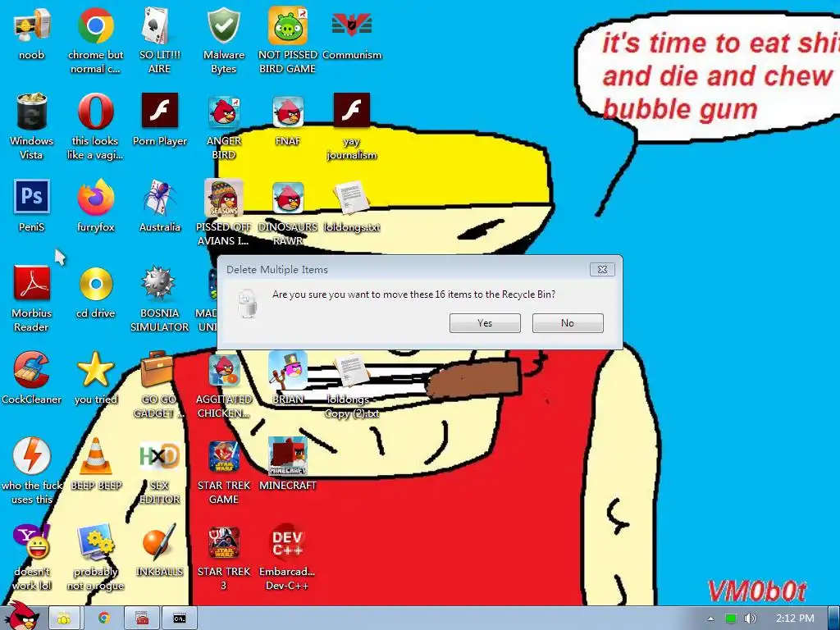The height and width of the screenshot is (630, 840).
Task: Click the FNAF angry bird icon
Action: pos(288,112)
